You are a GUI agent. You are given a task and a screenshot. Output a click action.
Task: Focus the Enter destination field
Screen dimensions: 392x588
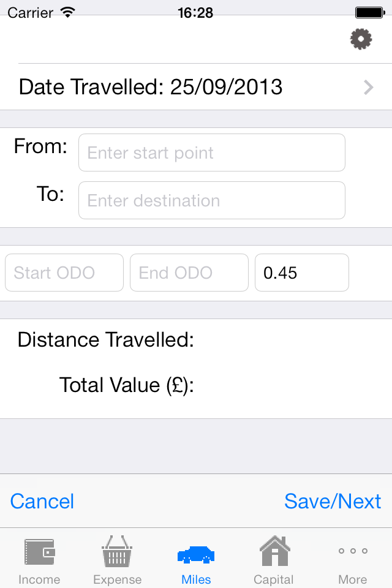click(x=211, y=200)
